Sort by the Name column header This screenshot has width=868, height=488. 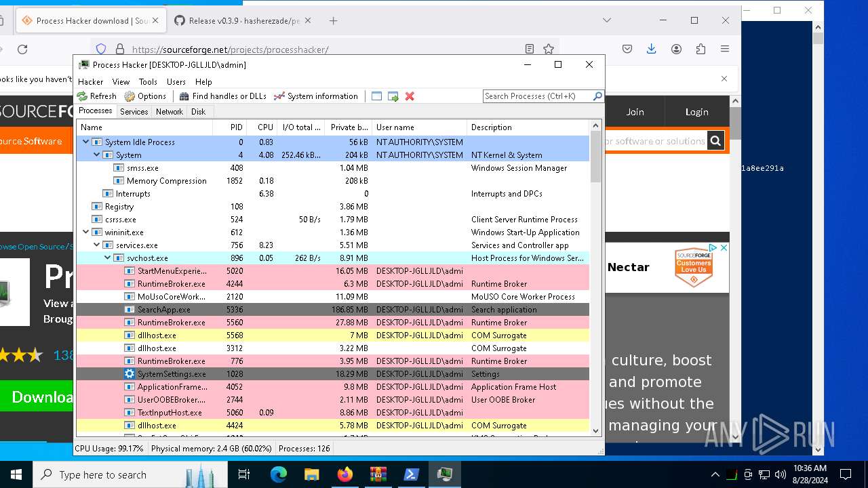[144, 127]
